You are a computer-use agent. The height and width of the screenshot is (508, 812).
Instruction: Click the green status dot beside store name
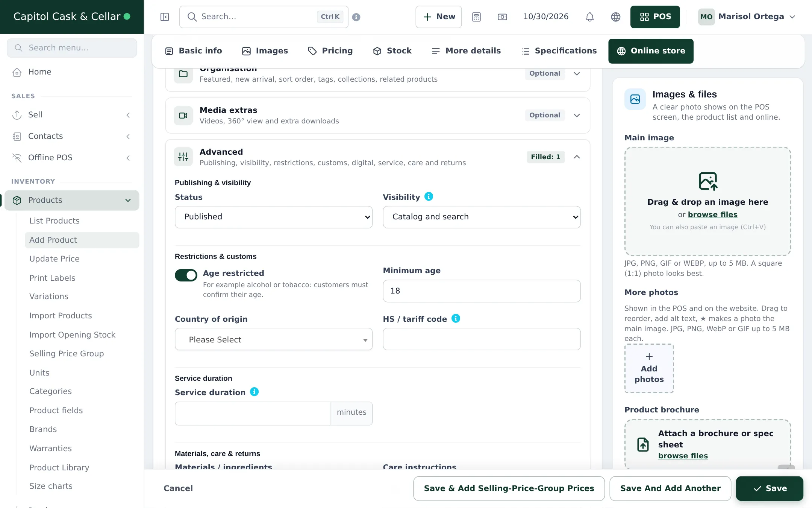[127, 17]
